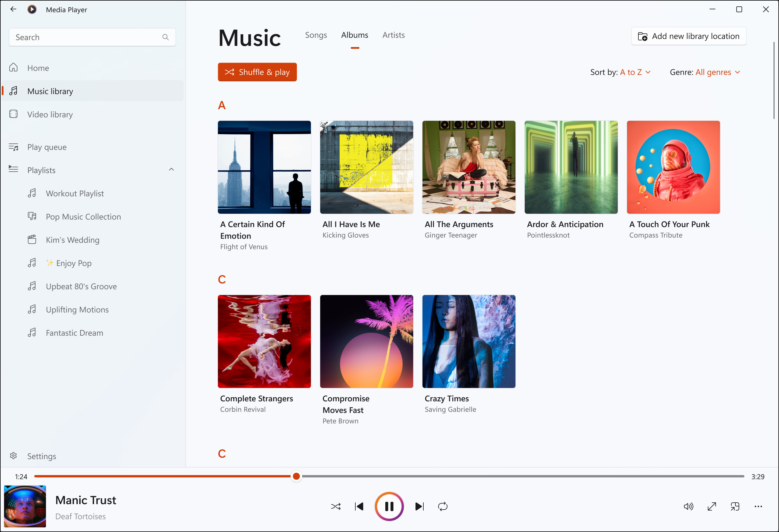Open Settings via the gear icon
The width and height of the screenshot is (779, 532).
tap(13, 456)
